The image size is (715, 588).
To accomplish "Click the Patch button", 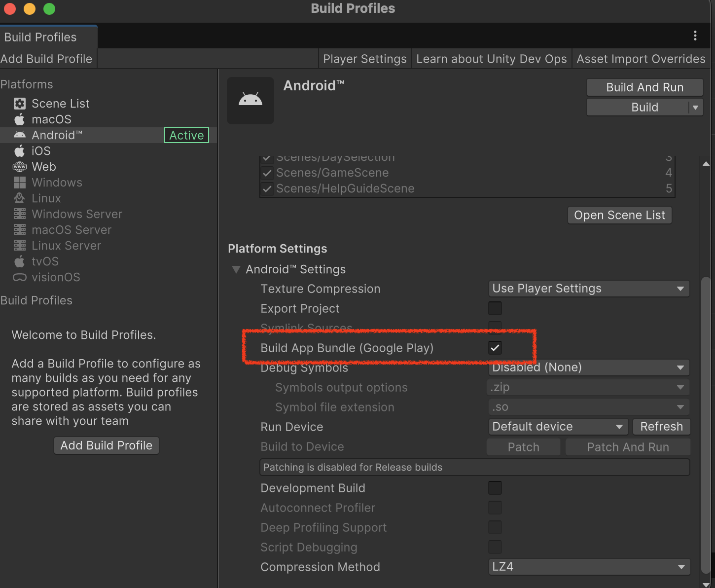I will [524, 447].
